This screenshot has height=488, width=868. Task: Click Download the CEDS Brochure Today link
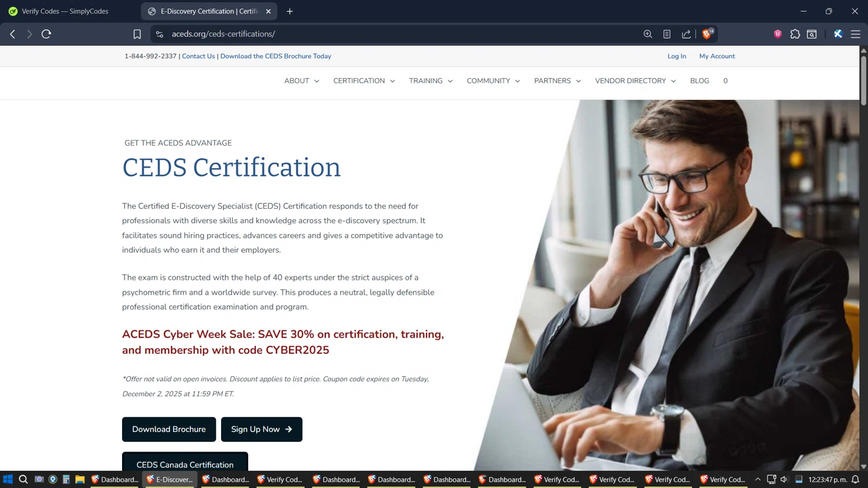[x=275, y=56]
